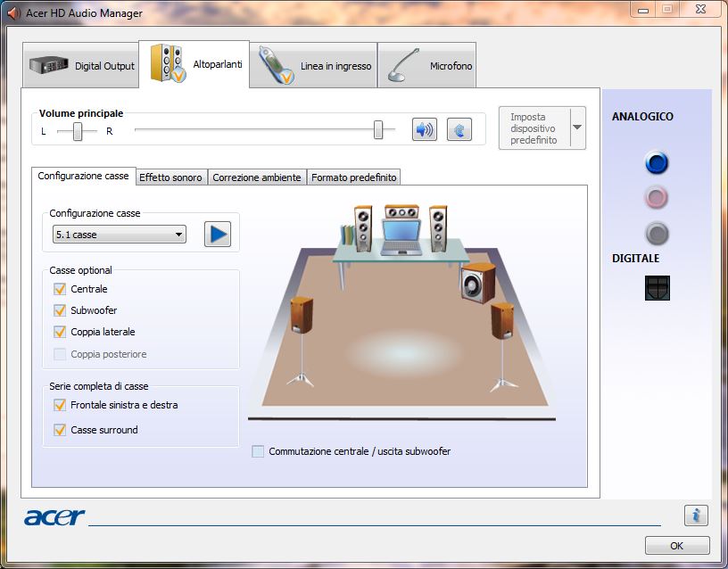Image resolution: width=728 pixels, height=569 pixels.
Task: Click the speaker icon in title bar
Action: point(14,12)
